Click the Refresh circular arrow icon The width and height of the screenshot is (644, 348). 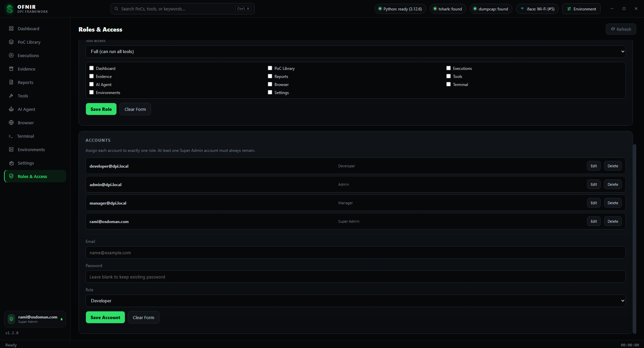[613, 29]
